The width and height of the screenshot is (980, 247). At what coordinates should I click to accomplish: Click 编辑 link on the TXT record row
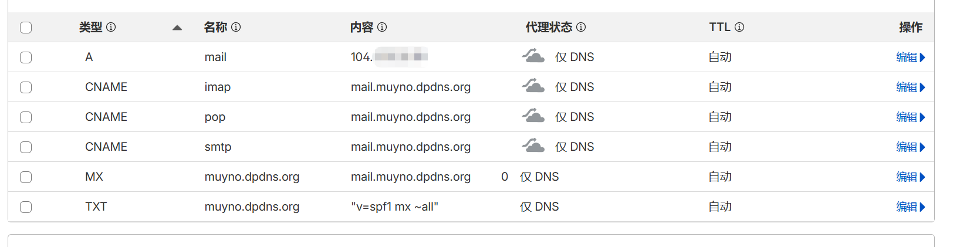pos(910,207)
